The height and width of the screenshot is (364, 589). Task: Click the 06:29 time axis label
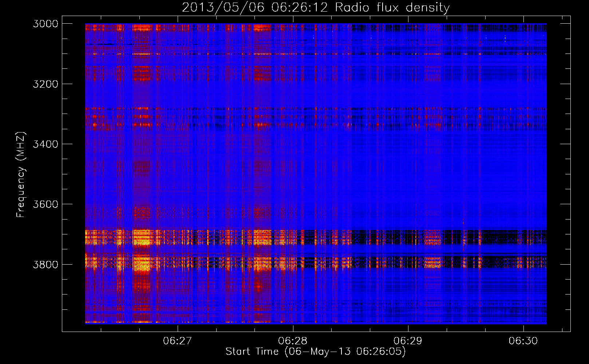(408, 341)
